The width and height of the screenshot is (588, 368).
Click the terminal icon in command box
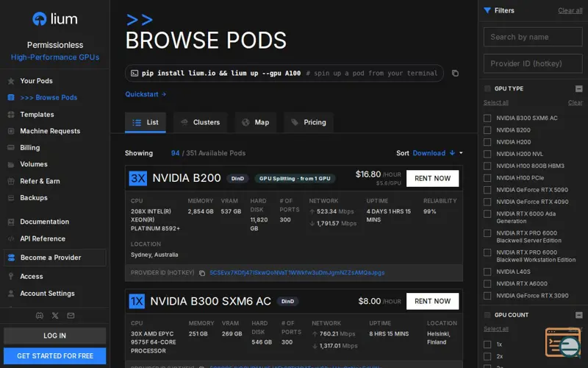[x=135, y=73]
